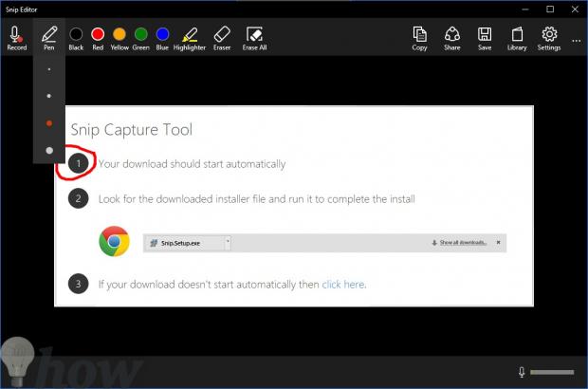Open the Settings gear
The height and width of the screenshot is (389, 588).
pyautogui.click(x=549, y=36)
